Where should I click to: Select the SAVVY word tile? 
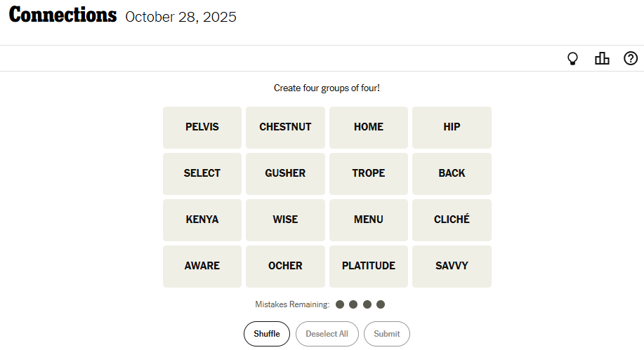point(452,266)
